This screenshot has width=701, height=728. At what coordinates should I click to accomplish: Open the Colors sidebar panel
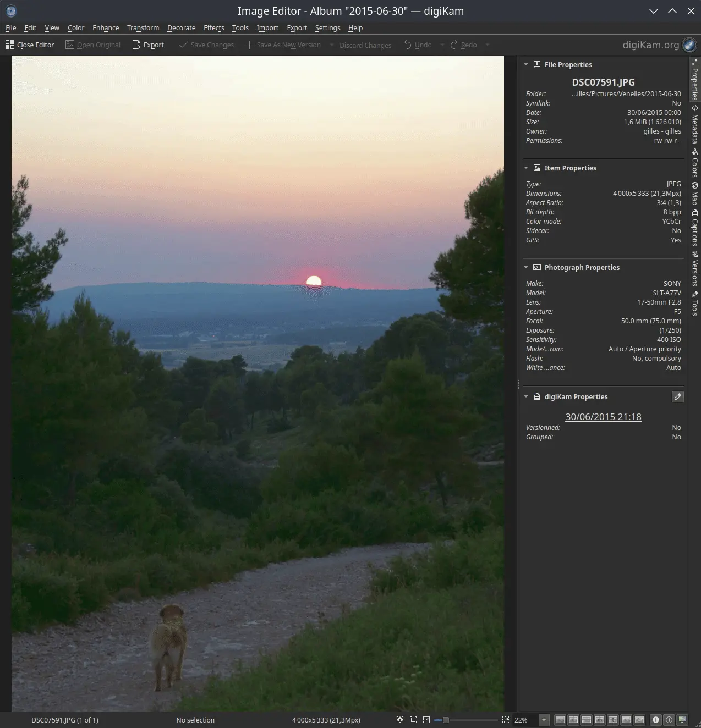[x=695, y=163]
